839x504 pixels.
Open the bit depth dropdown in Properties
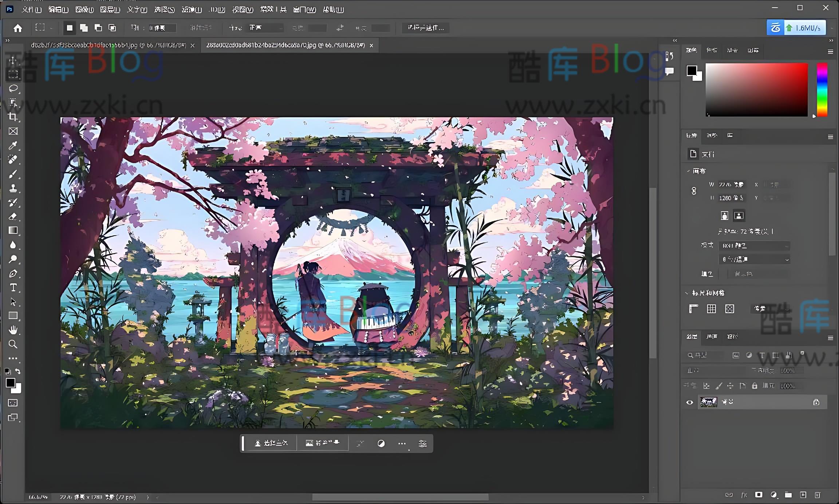[x=754, y=259]
